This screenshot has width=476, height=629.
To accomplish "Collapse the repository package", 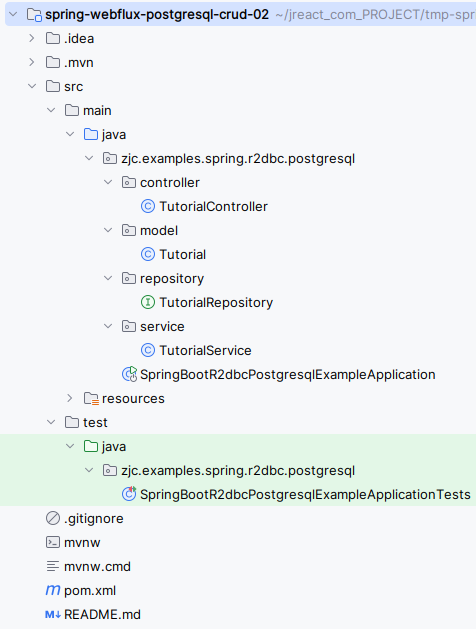I will coord(108,278).
